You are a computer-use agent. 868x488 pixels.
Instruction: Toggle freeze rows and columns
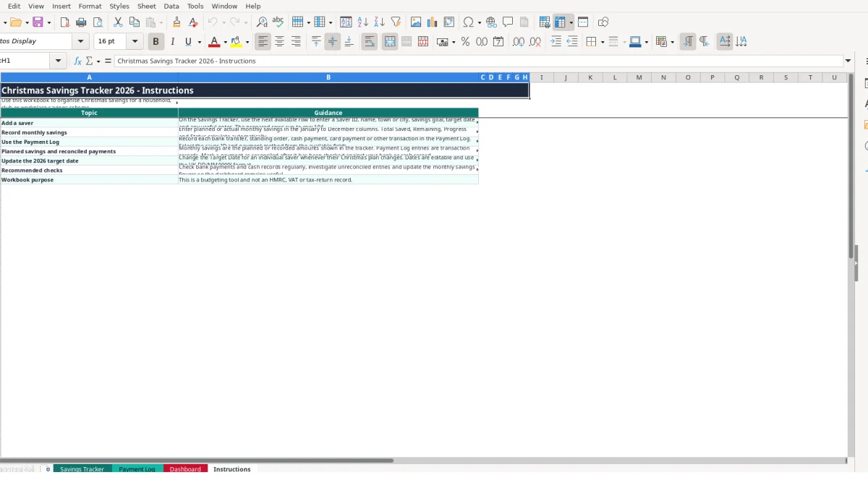click(x=561, y=22)
